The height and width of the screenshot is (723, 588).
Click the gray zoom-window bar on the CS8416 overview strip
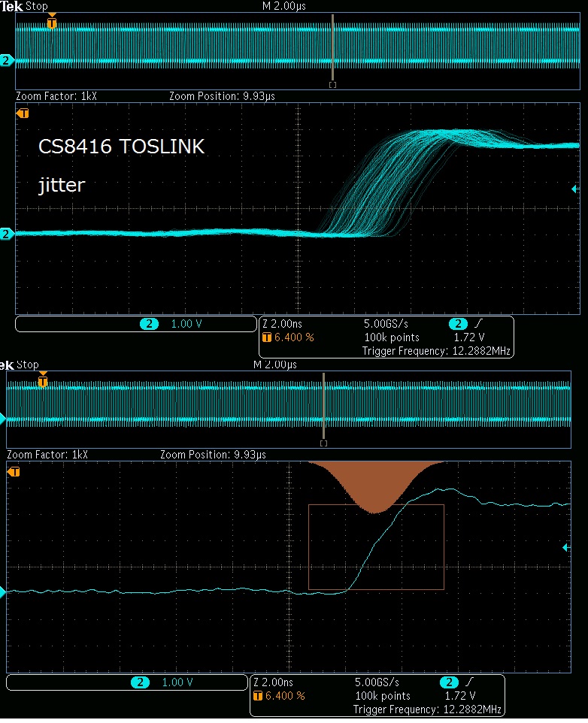pyautogui.click(x=332, y=48)
